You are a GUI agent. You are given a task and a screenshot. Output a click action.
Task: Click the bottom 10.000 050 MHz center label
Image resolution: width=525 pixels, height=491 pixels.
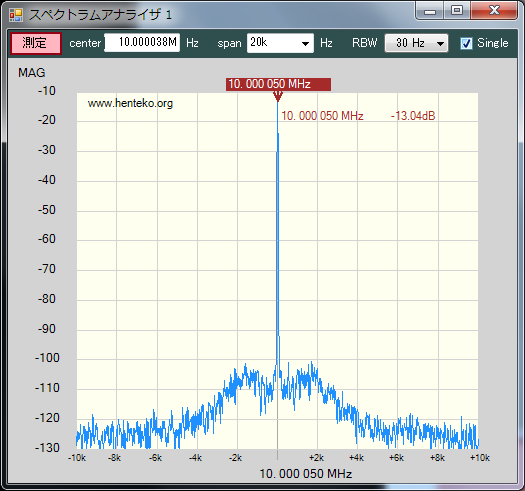(306, 474)
